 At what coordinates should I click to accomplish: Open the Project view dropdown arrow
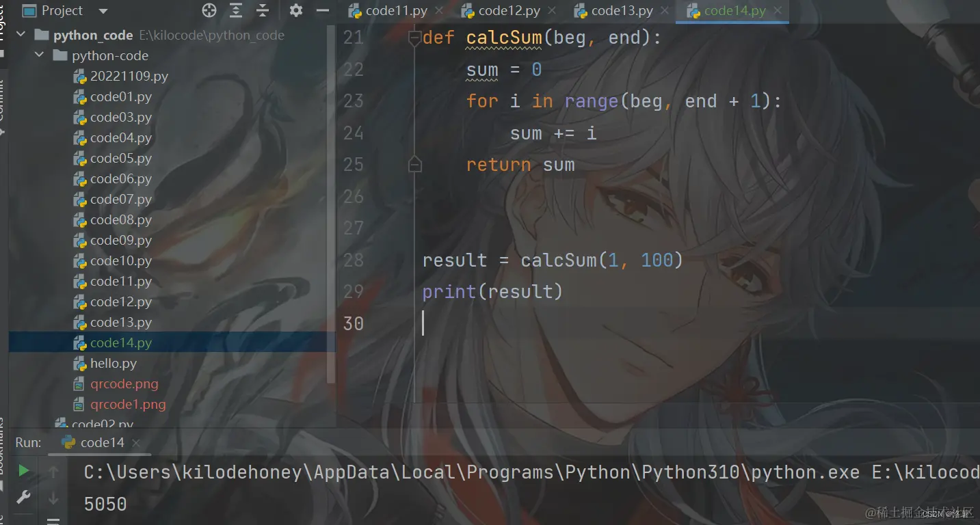(103, 11)
